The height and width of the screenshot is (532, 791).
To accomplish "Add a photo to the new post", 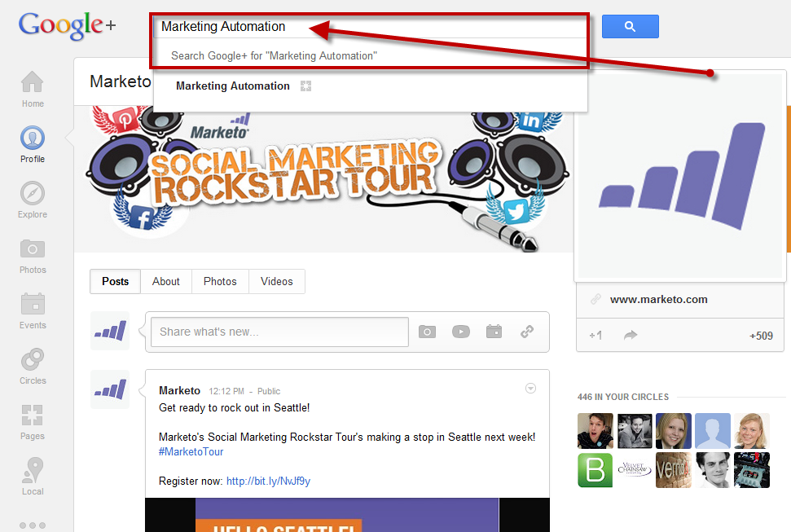I will 427,332.
